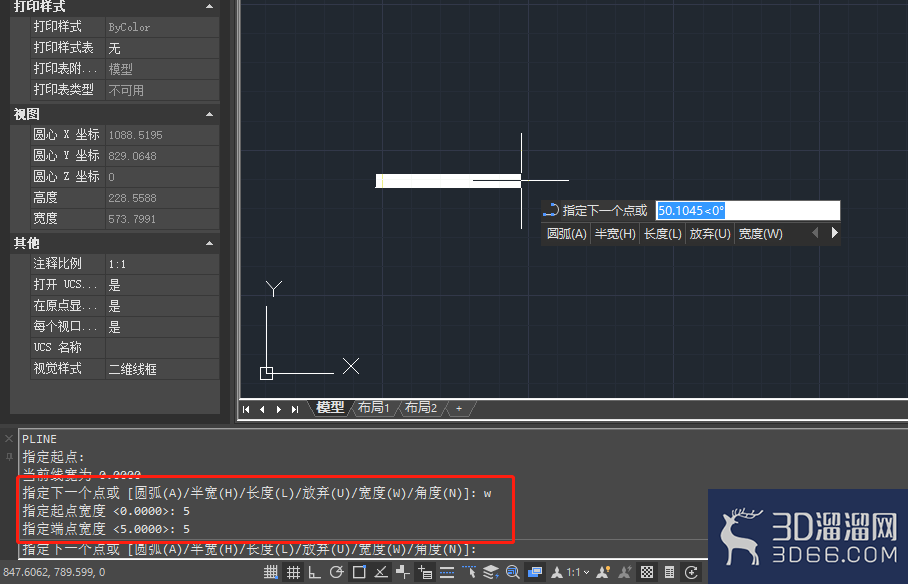Switch to 模型 tab
Image resolution: width=908 pixels, height=584 pixels.
pos(330,408)
